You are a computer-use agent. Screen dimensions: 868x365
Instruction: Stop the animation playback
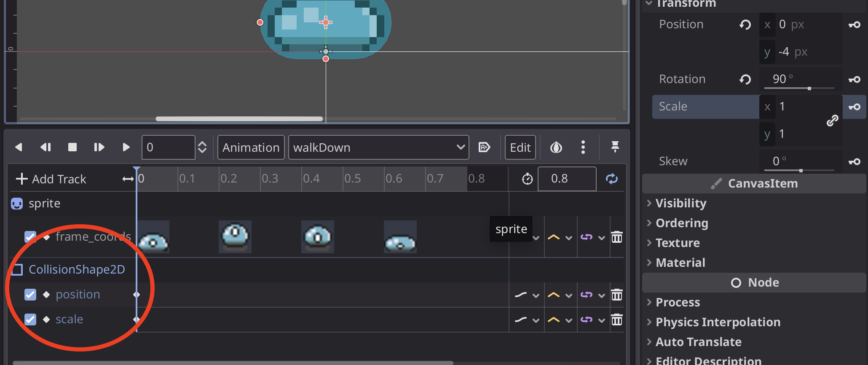click(72, 147)
